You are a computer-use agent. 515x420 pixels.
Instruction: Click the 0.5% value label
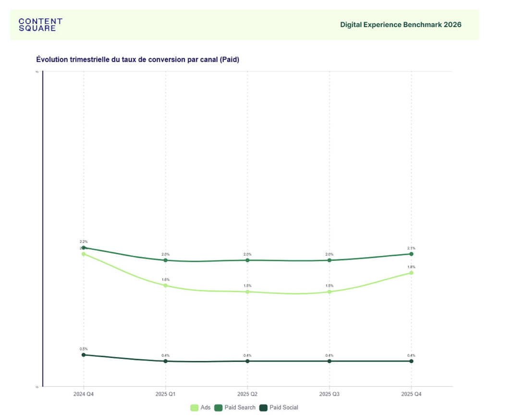pos(84,349)
